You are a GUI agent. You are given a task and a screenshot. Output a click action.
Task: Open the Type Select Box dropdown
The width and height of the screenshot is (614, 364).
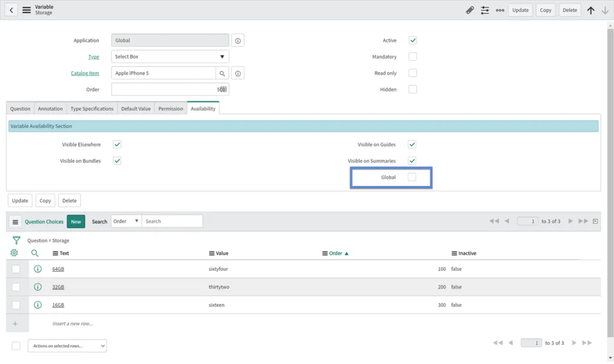point(170,57)
